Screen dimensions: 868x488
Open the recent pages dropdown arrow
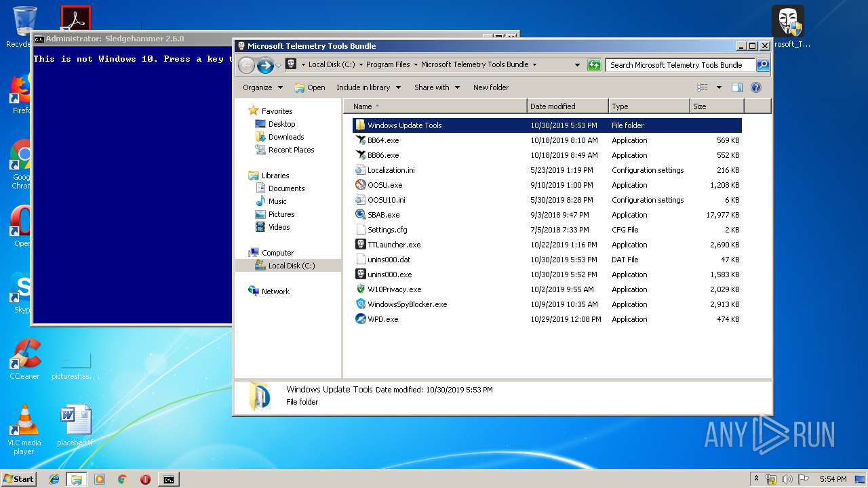[278, 66]
